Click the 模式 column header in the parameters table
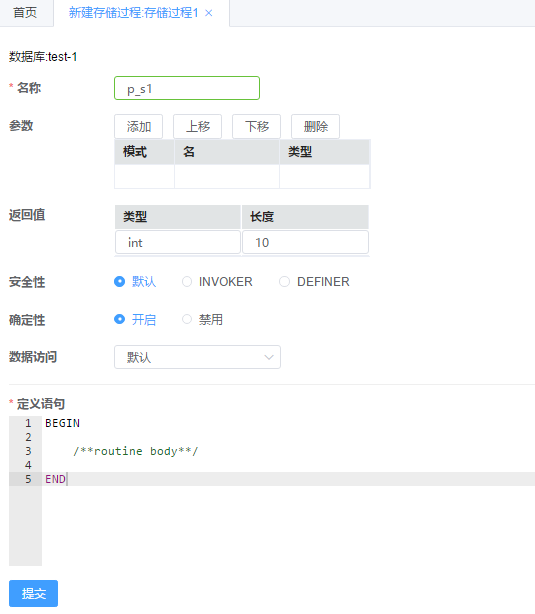The image size is (535, 614). pyautogui.click(x=145, y=152)
